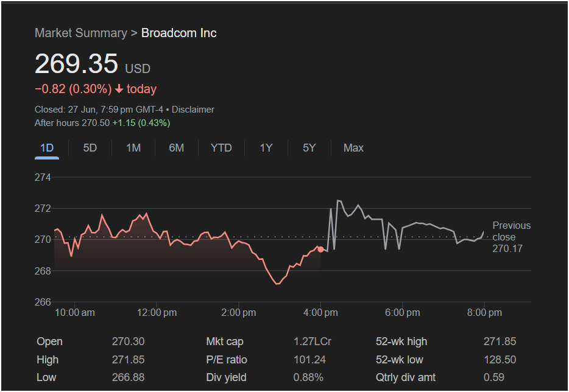Click the Div yield label
569x392 pixels.
click(x=226, y=377)
